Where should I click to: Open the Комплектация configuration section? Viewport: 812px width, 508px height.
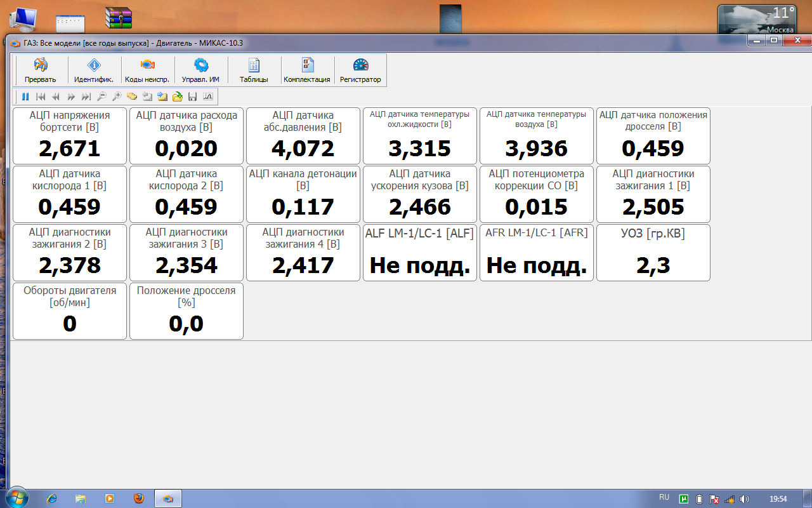[307, 70]
